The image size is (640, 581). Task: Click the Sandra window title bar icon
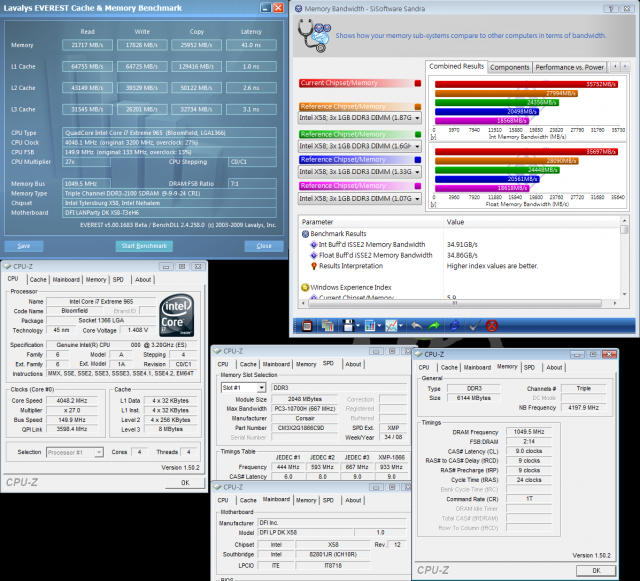point(298,9)
